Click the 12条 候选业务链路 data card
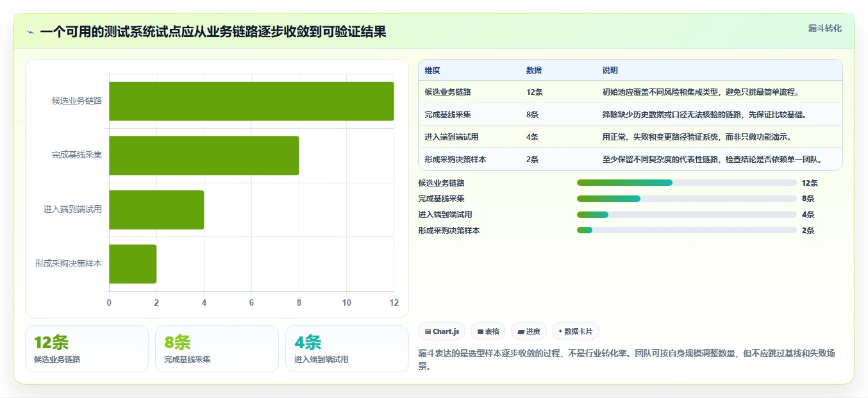 [87, 349]
